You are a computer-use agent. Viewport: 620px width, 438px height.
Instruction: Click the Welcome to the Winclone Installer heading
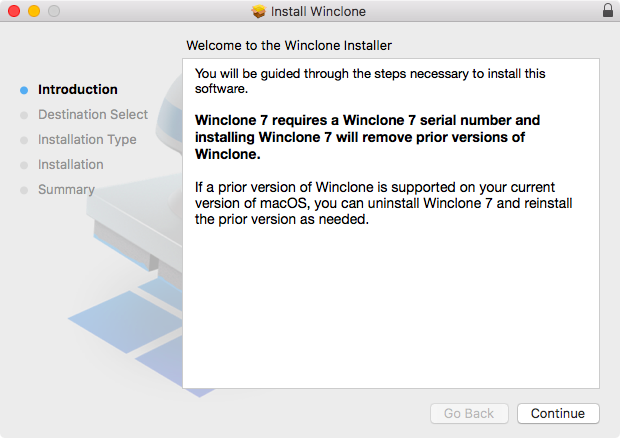click(289, 45)
